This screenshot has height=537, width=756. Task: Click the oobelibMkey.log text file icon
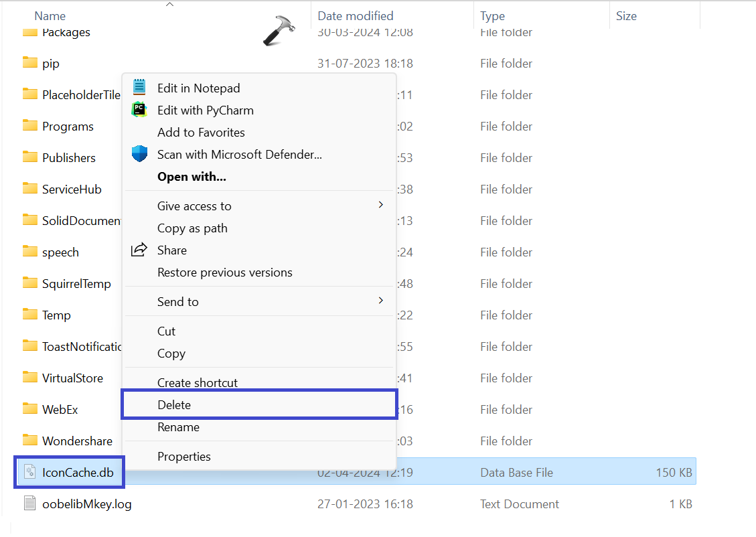(29, 504)
